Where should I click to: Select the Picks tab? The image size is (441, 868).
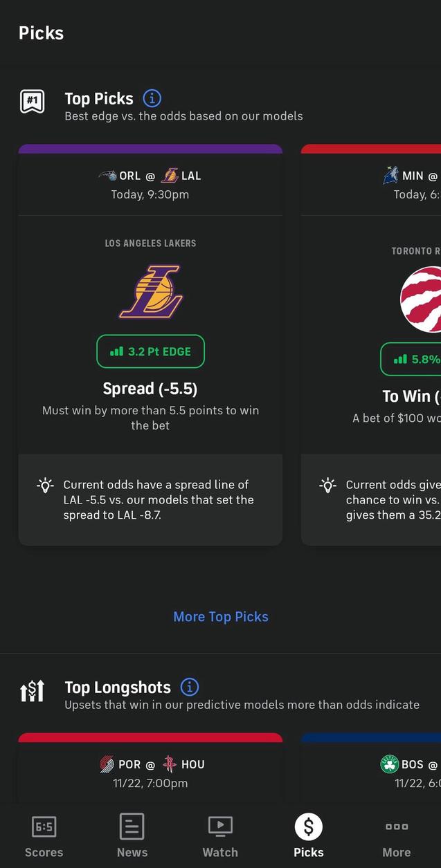tap(309, 835)
